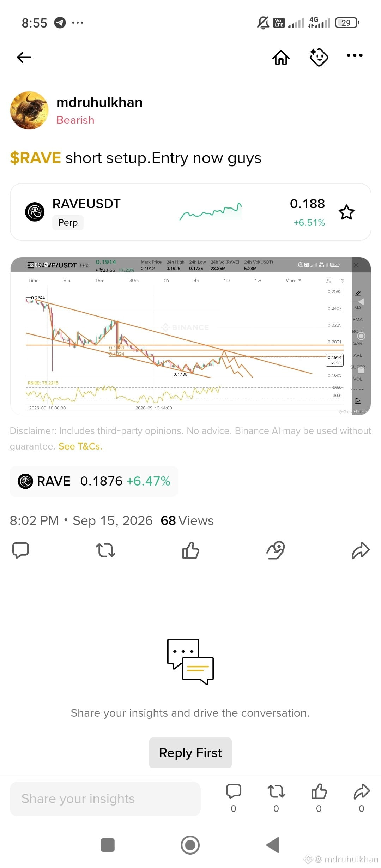The width and height of the screenshot is (381, 868).
Task: Open the shared RAVE/USDT chart image
Action: (190, 336)
